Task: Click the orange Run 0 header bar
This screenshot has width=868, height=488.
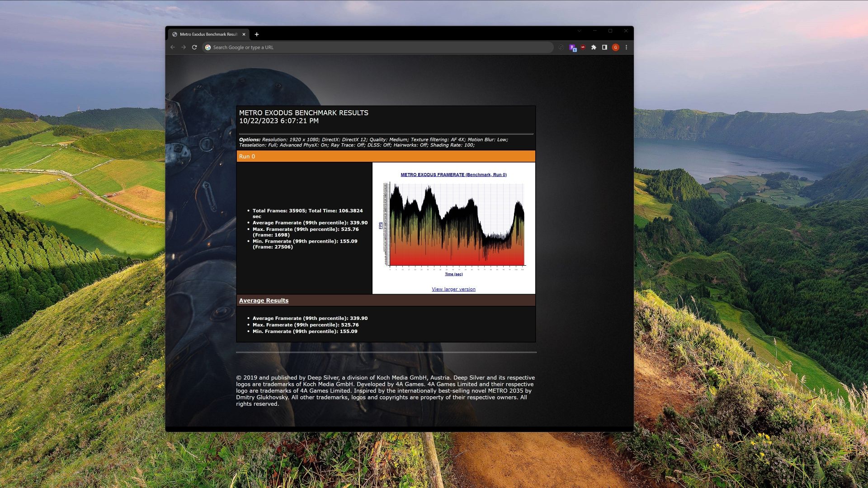Action: coord(386,156)
